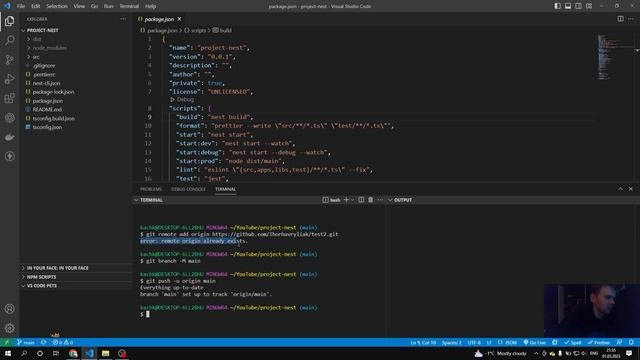This screenshot has height=360, width=640.
Task: Click Go Live in the status bar
Action: point(535,342)
